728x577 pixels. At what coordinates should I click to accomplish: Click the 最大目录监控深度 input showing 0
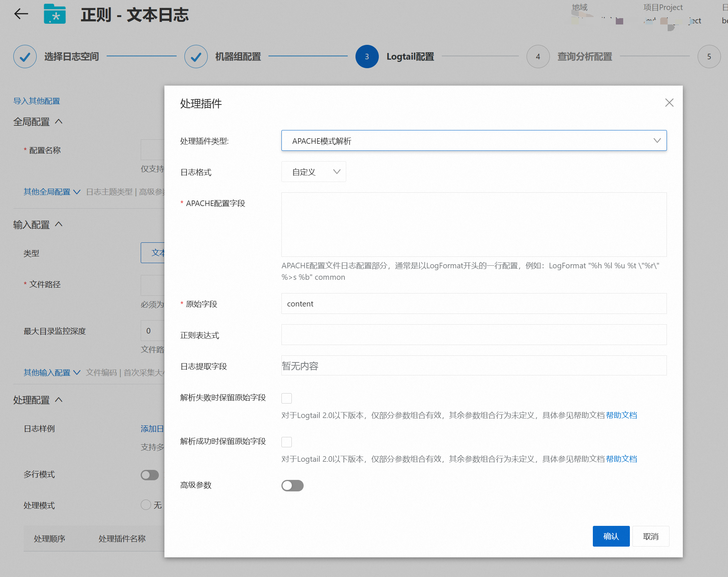tap(153, 331)
